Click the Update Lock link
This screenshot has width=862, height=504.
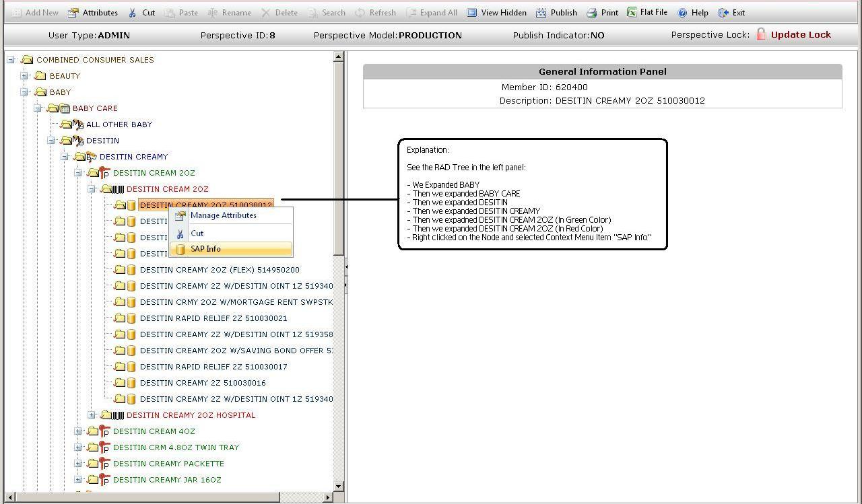(x=801, y=35)
